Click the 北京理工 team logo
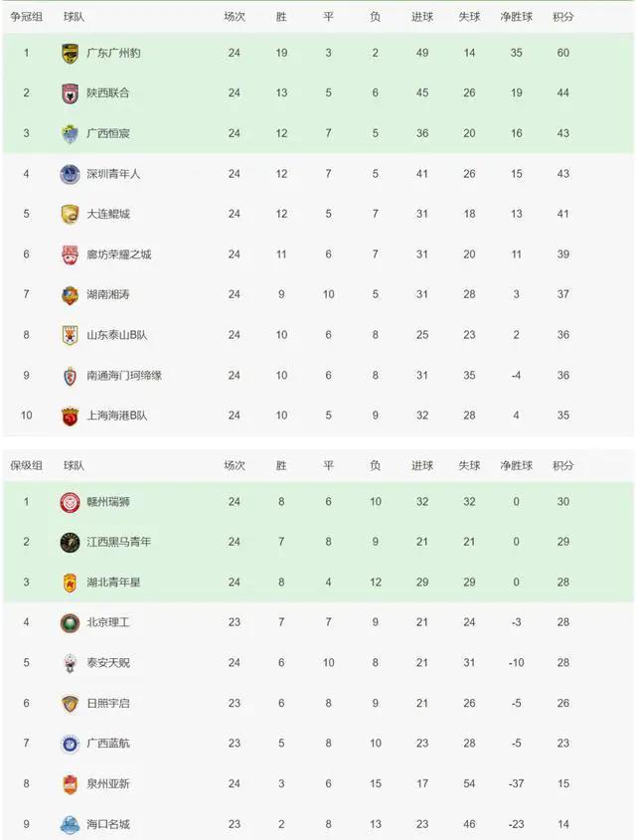The image size is (636, 840). click(x=71, y=622)
